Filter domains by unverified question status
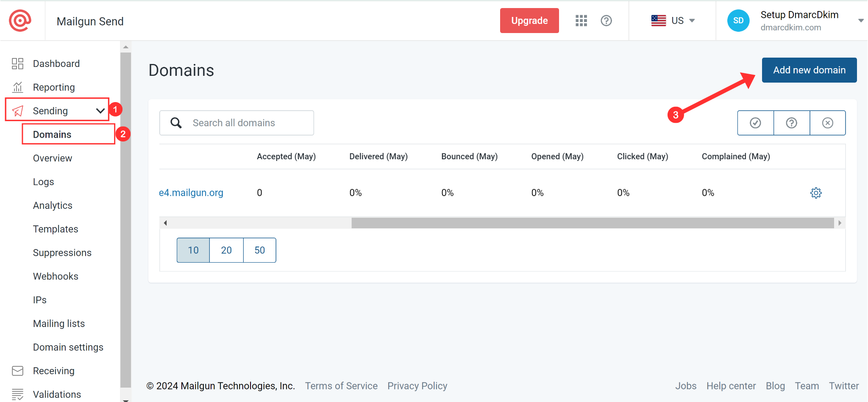 click(791, 123)
